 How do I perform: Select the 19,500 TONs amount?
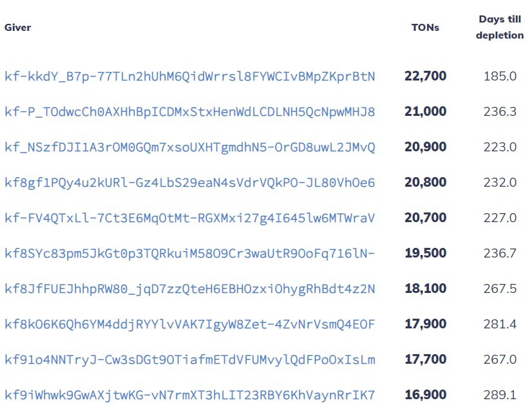426,253
